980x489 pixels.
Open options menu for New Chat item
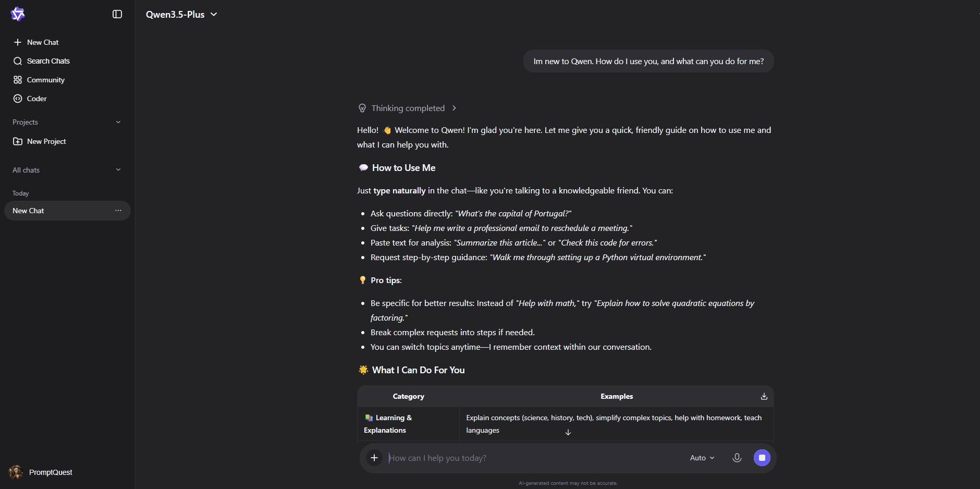118,211
